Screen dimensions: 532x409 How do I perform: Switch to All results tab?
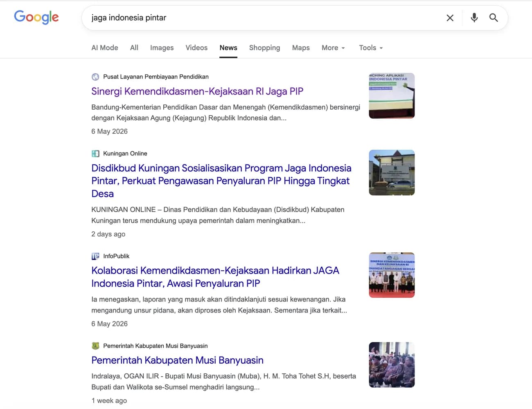coord(134,48)
